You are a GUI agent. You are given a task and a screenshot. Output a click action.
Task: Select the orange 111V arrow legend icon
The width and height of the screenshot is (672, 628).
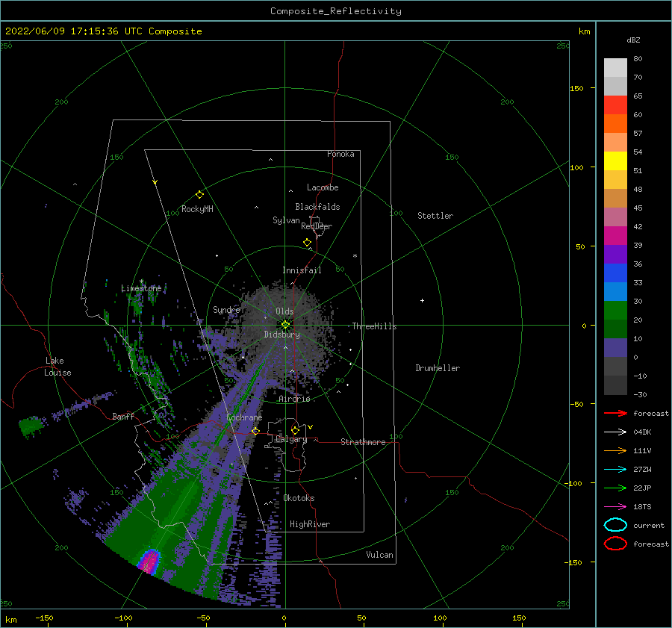(615, 450)
